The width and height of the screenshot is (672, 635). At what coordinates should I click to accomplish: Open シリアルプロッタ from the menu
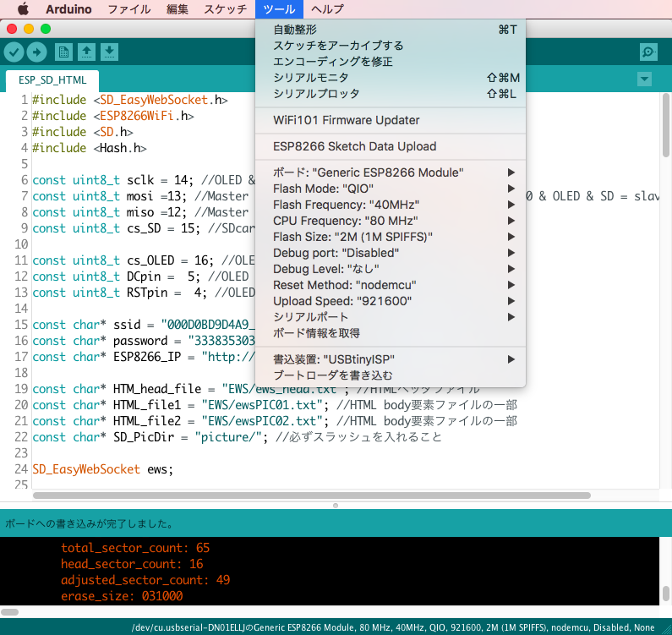tap(391, 94)
